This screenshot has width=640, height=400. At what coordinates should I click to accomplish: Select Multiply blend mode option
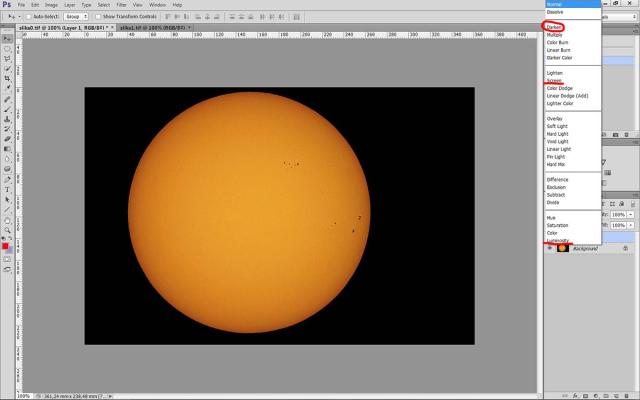pyautogui.click(x=555, y=35)
